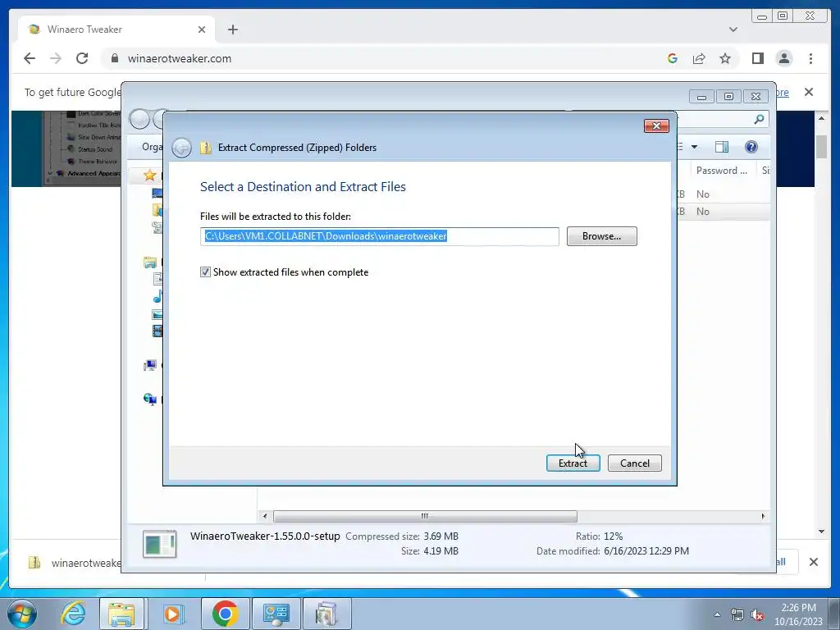Image resolution: width=840 pixels, height=630 pixels.
Task: Click the Organize menu in Explorer
Action: tap(152, 147)
